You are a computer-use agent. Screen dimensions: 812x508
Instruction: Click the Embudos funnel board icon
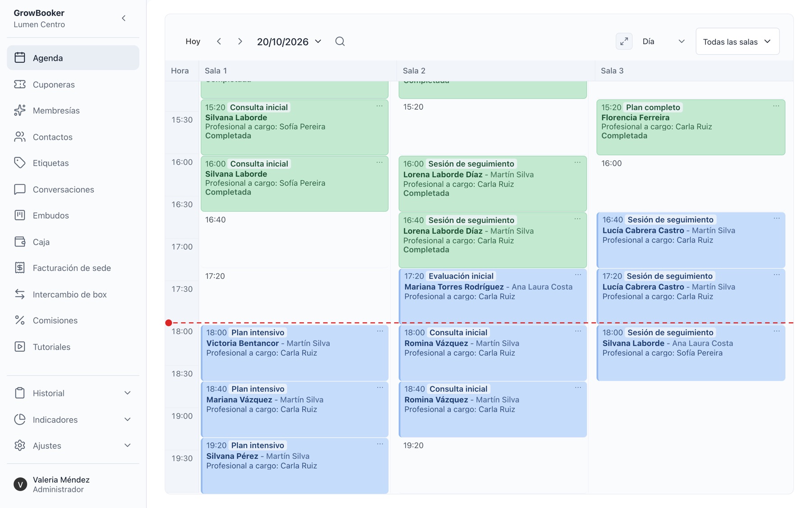click(19, 215)
